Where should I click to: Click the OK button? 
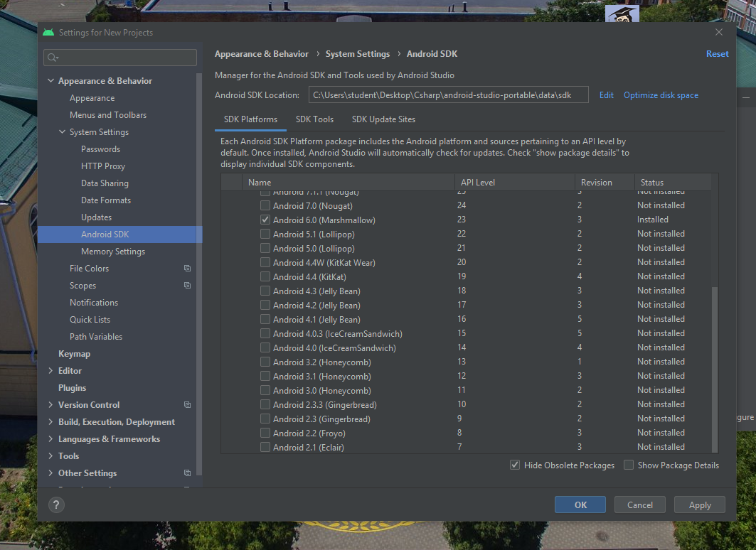(x=580, y=505)
